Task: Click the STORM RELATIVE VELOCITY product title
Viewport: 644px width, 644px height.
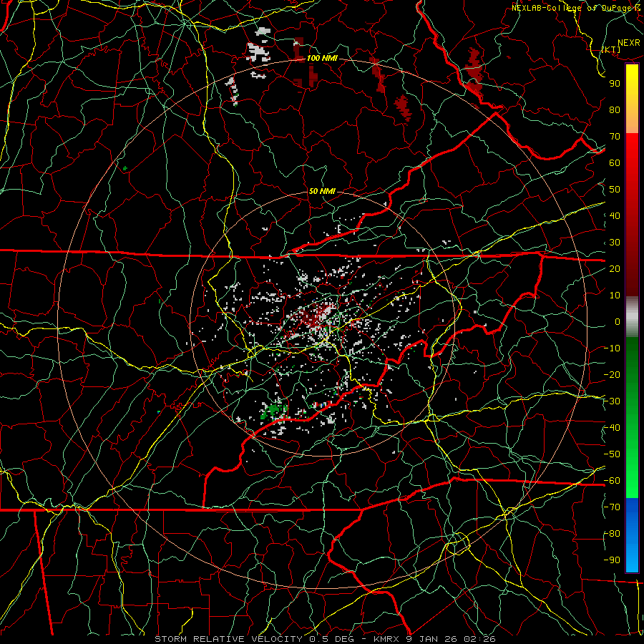Action: 228,639
